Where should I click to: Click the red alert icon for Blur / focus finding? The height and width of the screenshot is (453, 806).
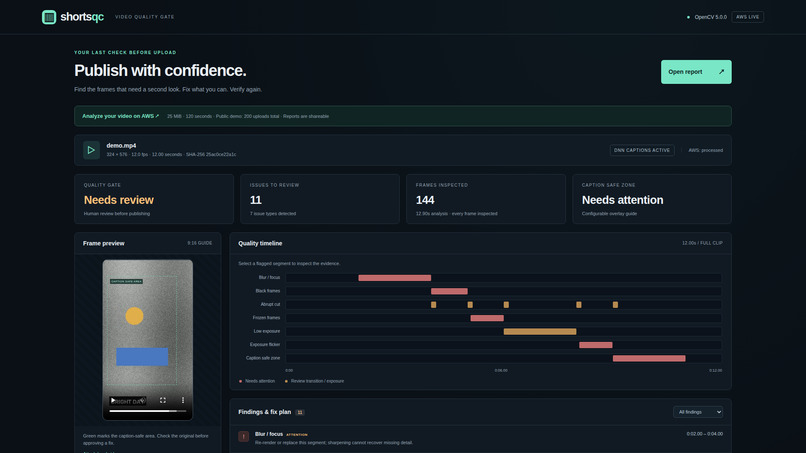pos(244,437)
